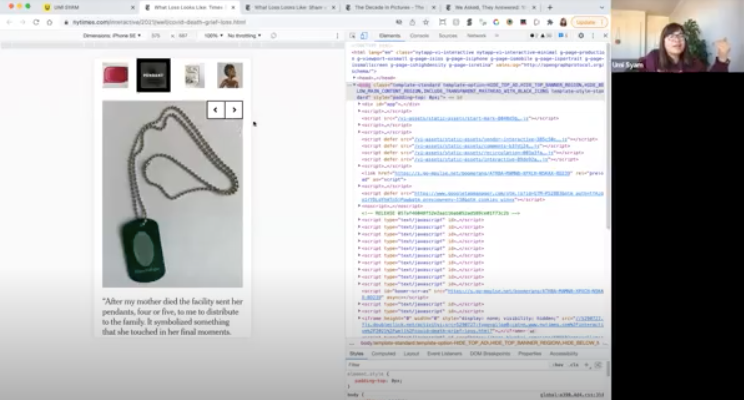This screenshot has height=400, width=744.
Task: Reload the page with refresh icon
Action: 36,22
